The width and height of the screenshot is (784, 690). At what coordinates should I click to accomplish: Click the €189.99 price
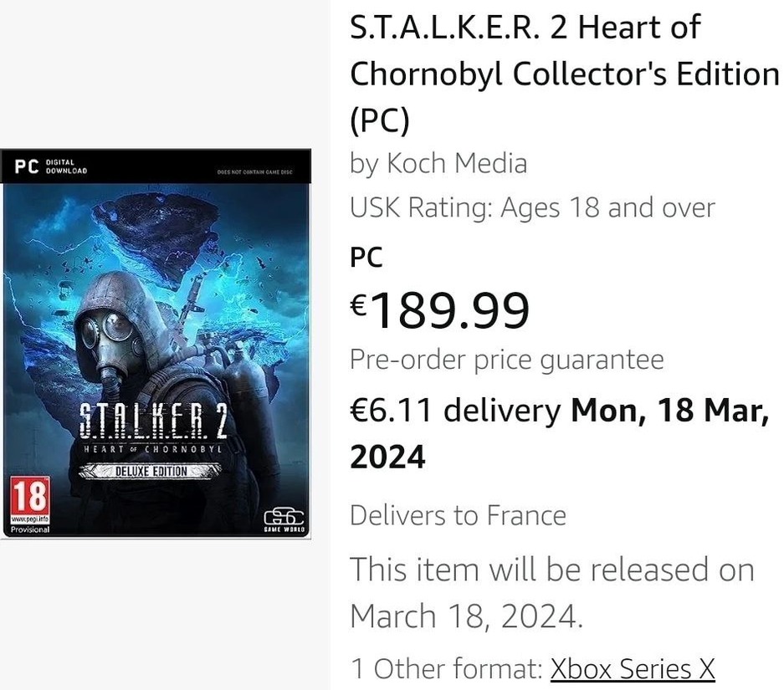click(x=440, y=309)
